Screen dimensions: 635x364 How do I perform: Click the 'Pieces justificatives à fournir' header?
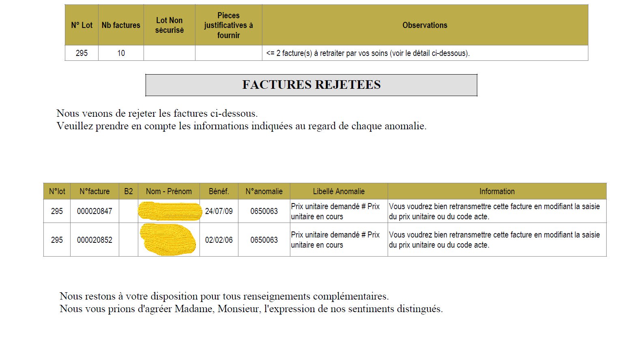point(228,25)
